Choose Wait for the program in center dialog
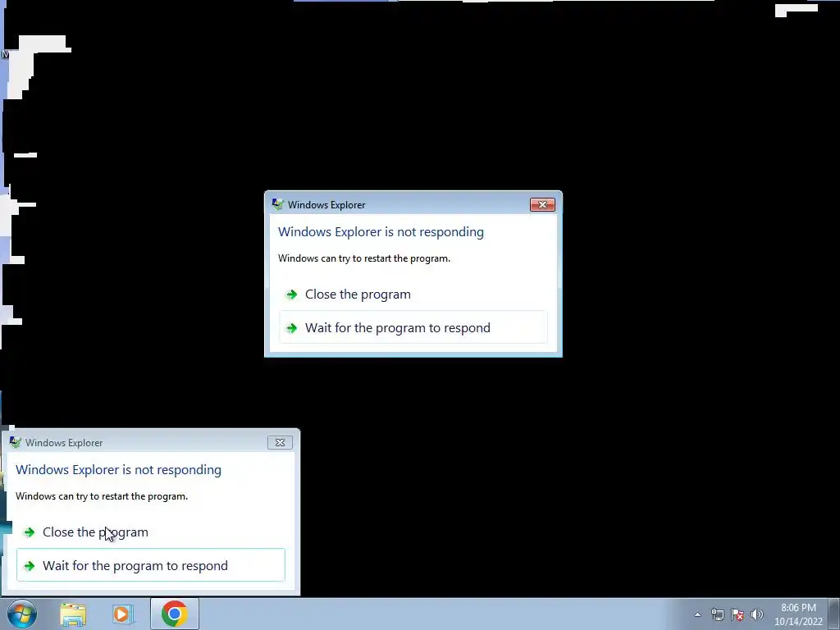 413,327
